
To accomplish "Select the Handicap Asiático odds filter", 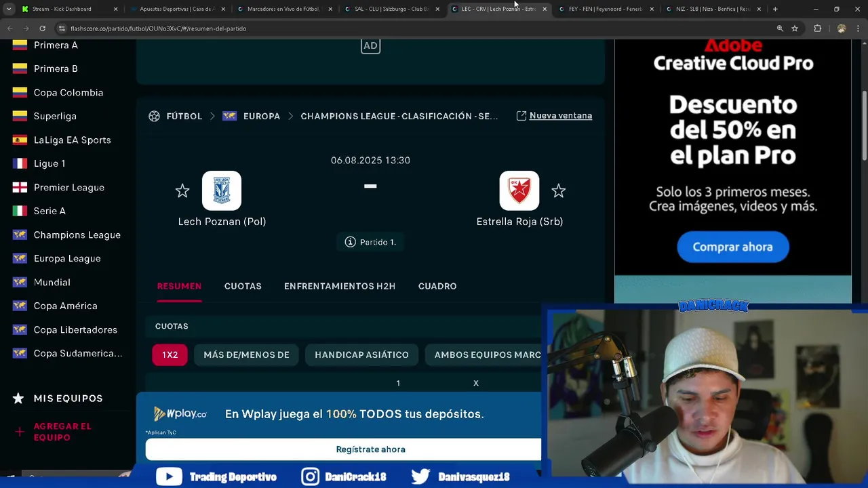I will (361, 354).
